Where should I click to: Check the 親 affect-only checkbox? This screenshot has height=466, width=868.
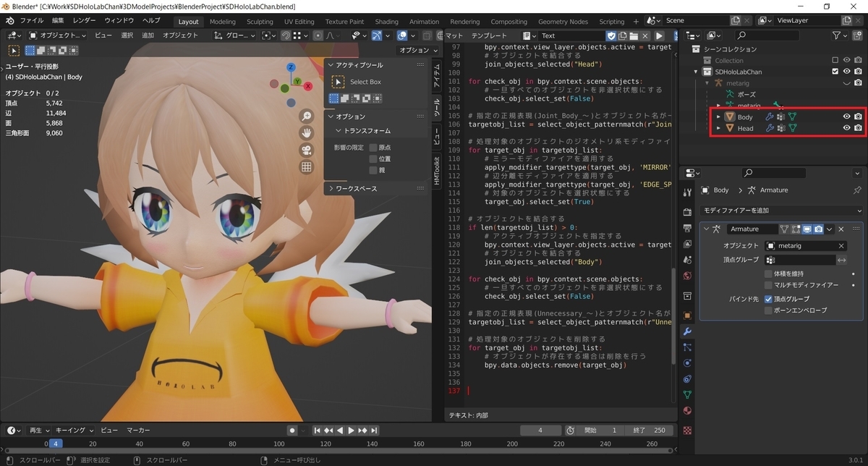373,170
